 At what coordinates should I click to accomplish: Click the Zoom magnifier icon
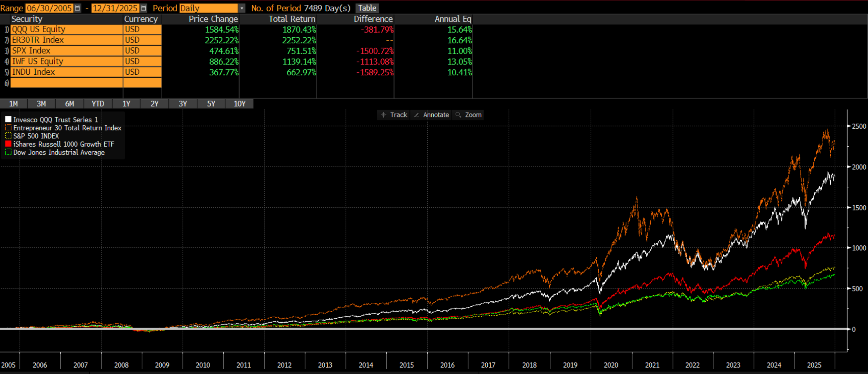click(x=458, y=115)
